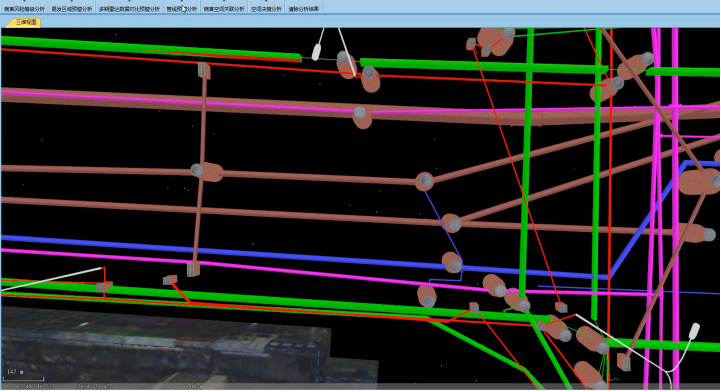Pick white street lamp at bottom right
Image resolution: width=721 pixels, height=392 pixels.
[x=694, y=330]
